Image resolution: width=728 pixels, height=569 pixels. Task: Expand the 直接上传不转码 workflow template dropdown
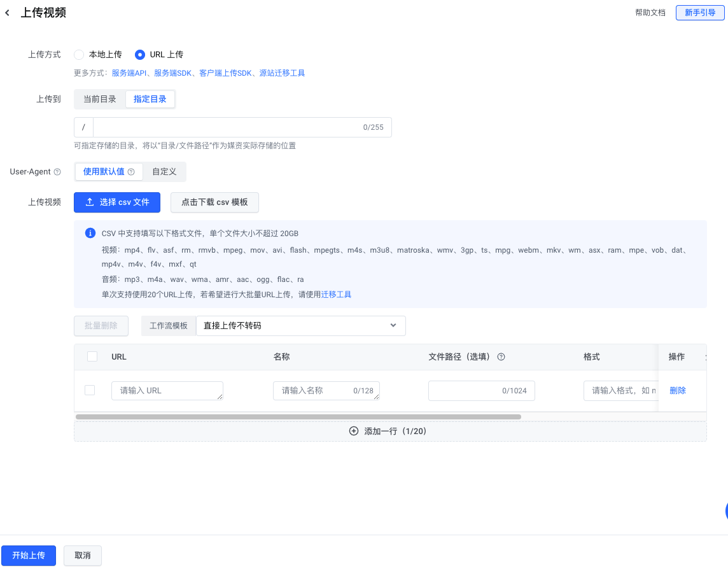click(301, 326)
